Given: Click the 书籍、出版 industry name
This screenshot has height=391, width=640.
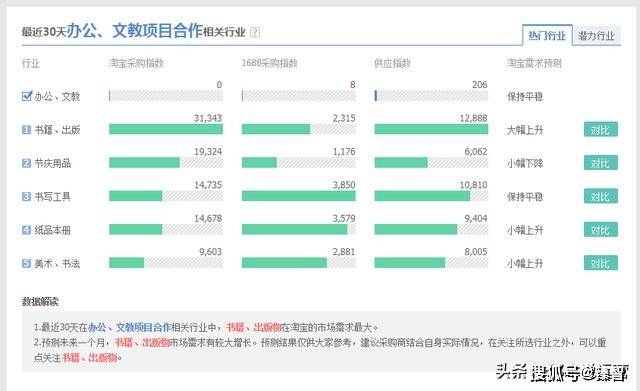Looking at the screenshot, I should click(x=57, y=130).
